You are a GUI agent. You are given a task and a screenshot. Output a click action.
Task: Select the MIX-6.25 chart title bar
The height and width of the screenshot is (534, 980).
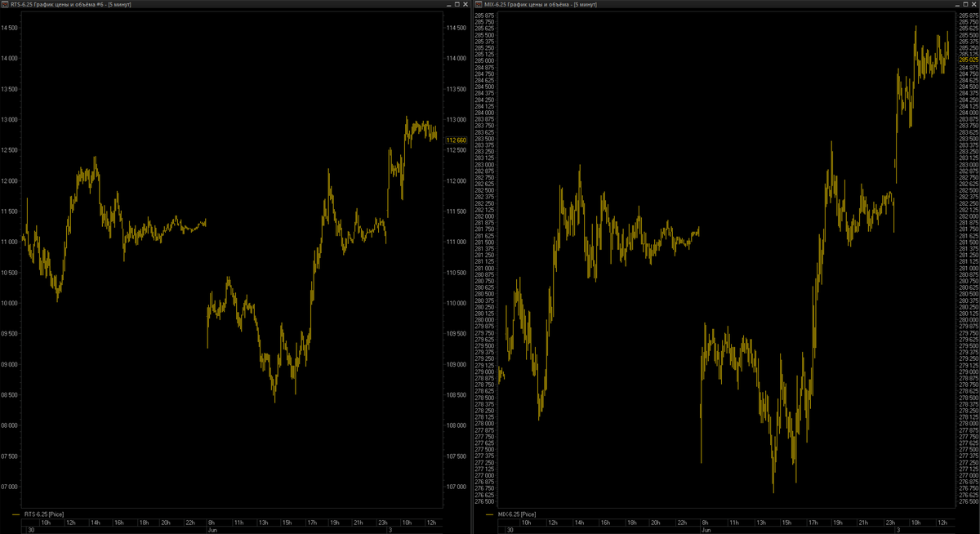[x=727, y=4]
